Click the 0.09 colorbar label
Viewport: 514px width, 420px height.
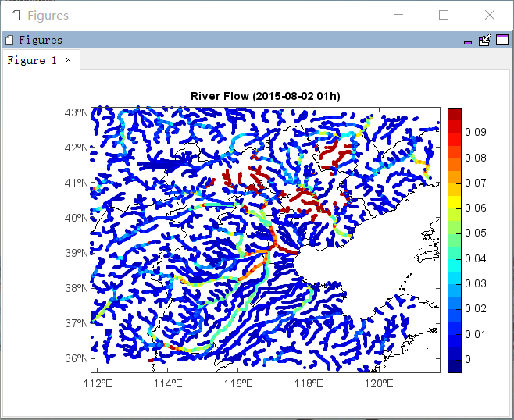475,132
